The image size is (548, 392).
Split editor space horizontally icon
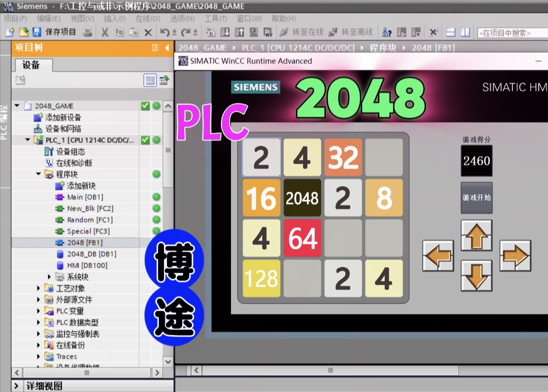click(451, 33)
